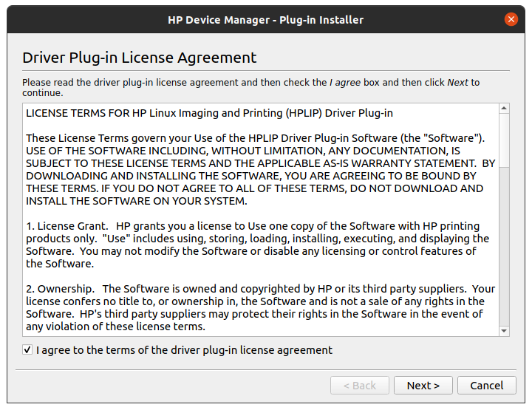The width and height of the screenshot is (532, 410).
Task: Click the "INSTALL THE SOFTWARE ON YOUR SYSTEM." line
Action: 137,201
